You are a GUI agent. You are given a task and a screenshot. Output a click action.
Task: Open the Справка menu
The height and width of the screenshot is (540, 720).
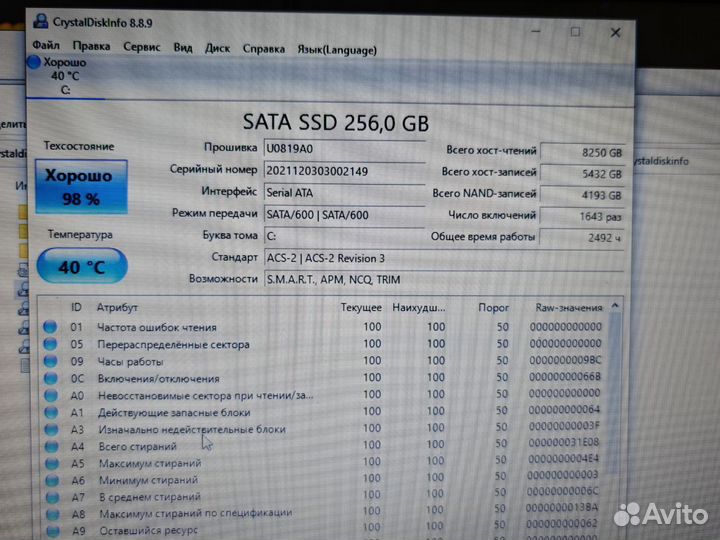264,49
